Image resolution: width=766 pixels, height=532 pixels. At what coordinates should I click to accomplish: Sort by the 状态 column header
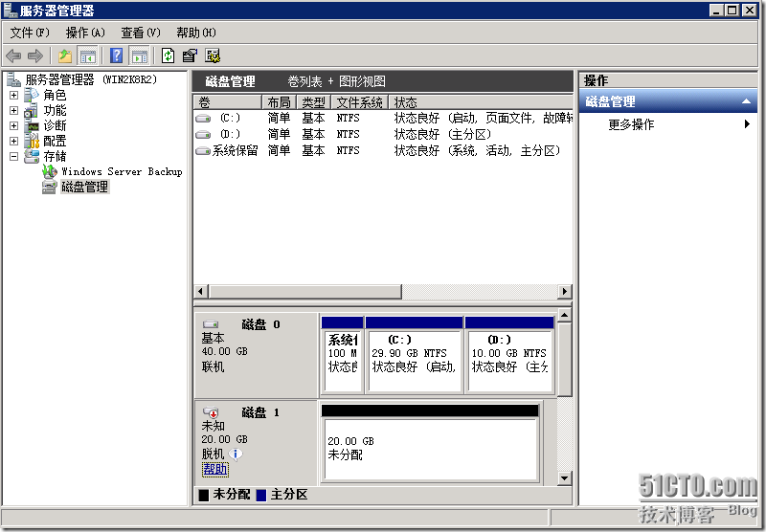(481, 102)
